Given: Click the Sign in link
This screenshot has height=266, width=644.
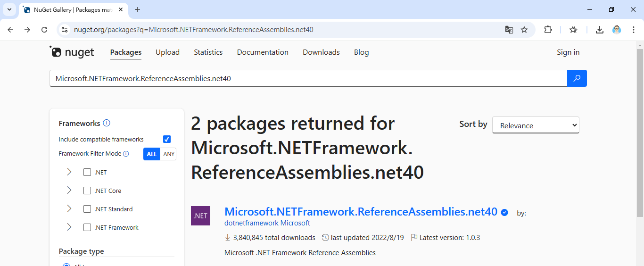Looking at the screenshot, I should click(568, 52).
